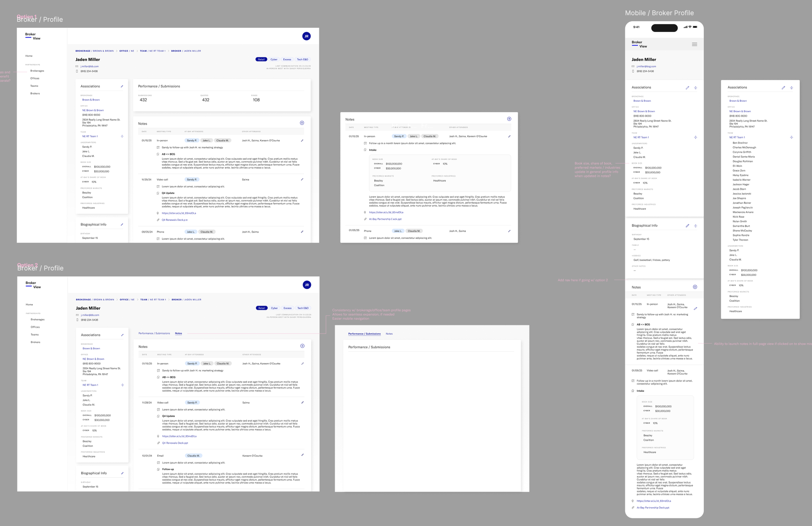Collapse NE RT Team 1 member list starting Ben Strellnor

pyautogui.click(x=791, y=137)
